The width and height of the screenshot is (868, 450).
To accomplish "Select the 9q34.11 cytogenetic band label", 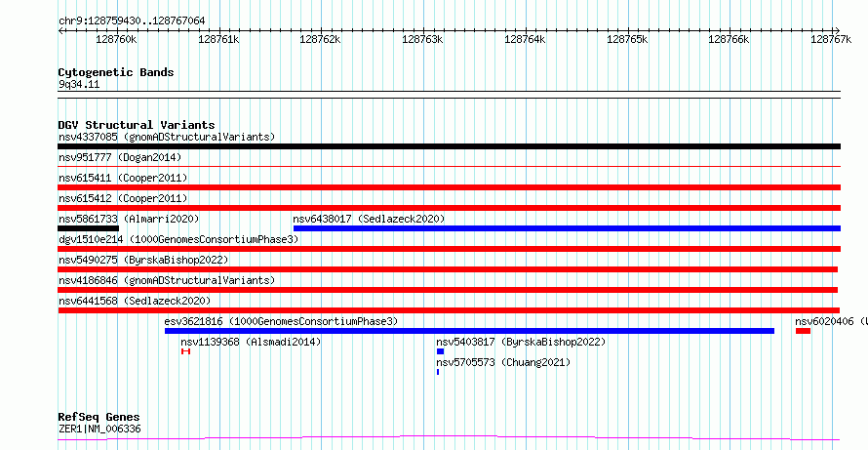I will [79, 85].
